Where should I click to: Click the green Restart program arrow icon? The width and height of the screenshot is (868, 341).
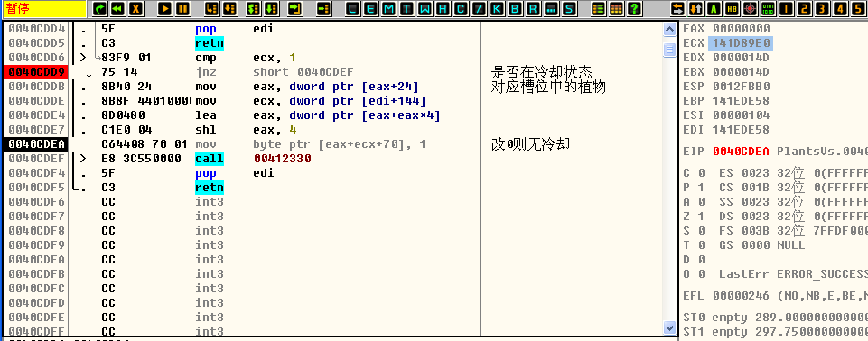99,8
